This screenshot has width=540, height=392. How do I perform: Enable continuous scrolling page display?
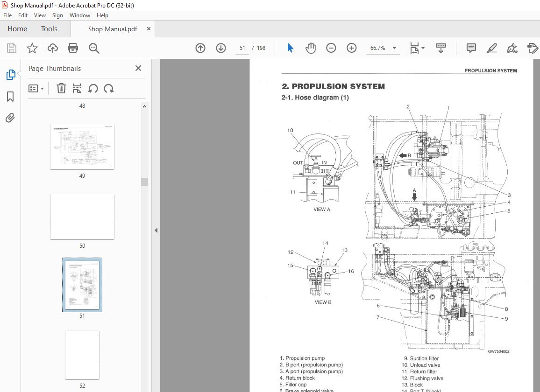441,48
